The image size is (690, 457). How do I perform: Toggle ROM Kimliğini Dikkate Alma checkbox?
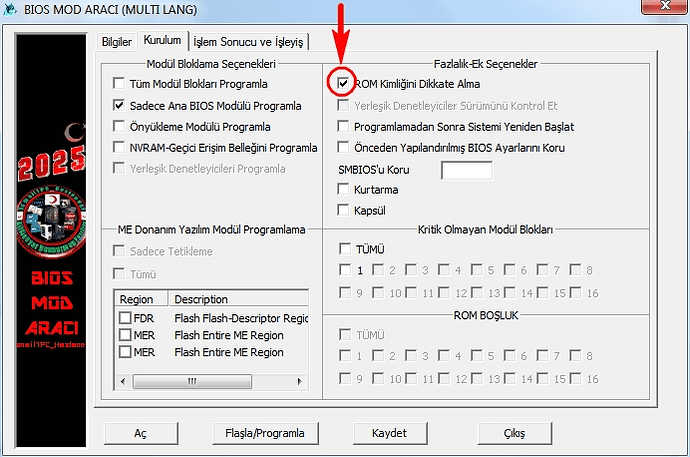tap(344, 83)
